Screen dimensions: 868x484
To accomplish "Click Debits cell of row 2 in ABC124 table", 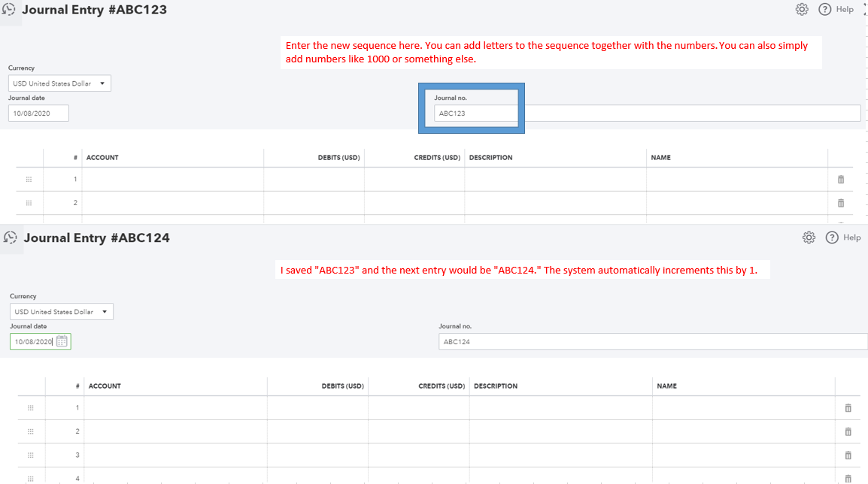I will click(x=317, y=431).
